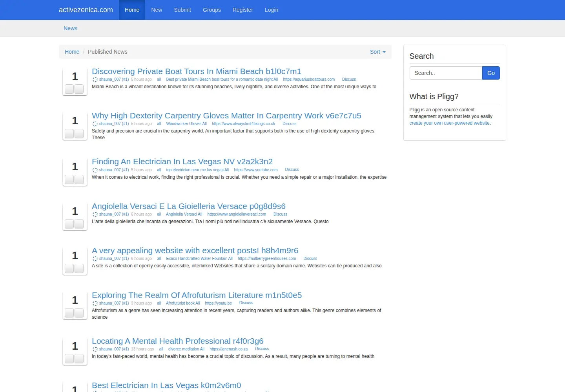The image size is (565, 392).
Task: Click Discuss on the Mental Health story
Action: (262, 349)
